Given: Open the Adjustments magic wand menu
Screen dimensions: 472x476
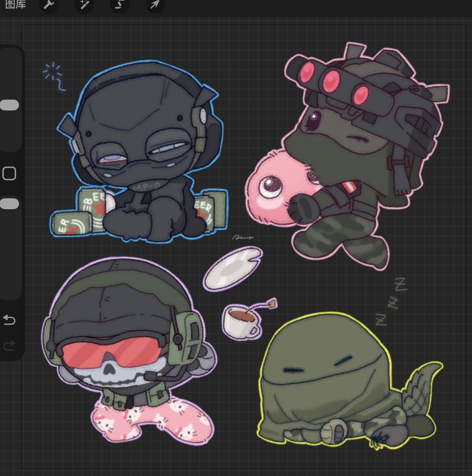Looking at the screenshot, I should [84, 5].
